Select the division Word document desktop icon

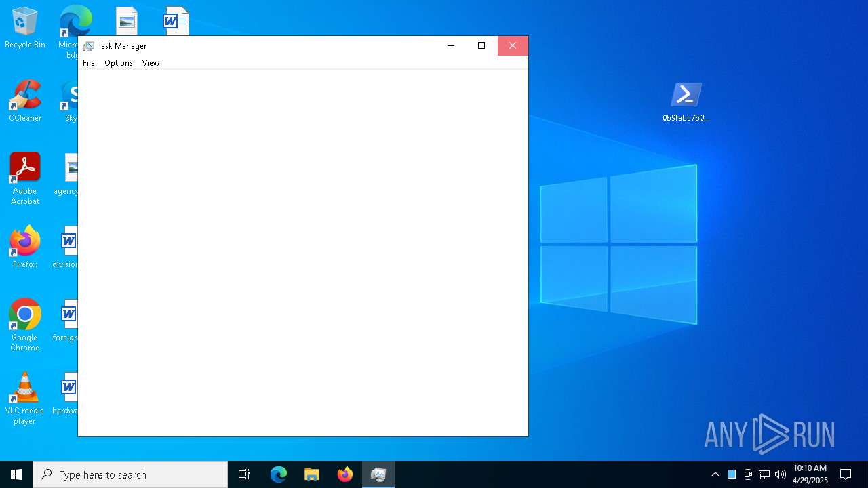[x=67, y=248]
